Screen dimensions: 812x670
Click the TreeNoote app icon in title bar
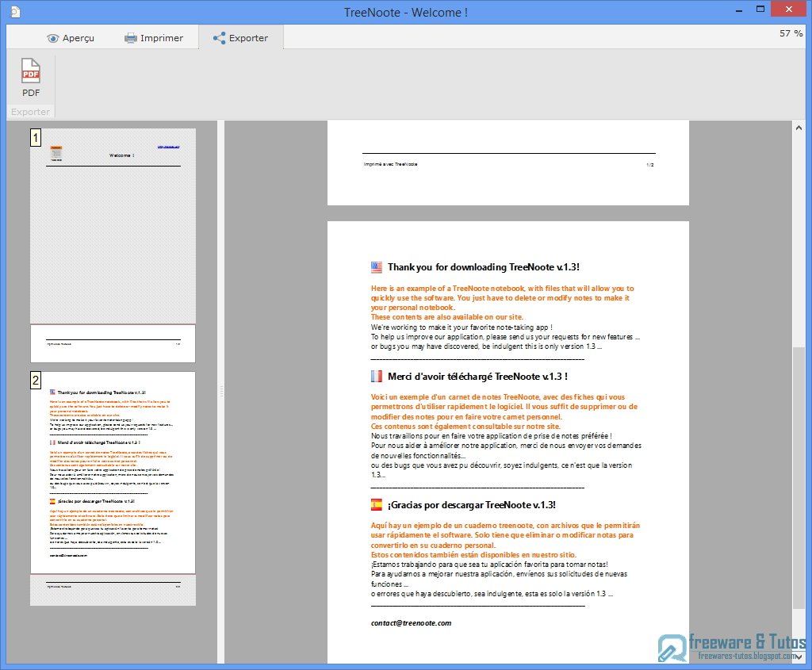pyautogui.click(x=15, y=11)
